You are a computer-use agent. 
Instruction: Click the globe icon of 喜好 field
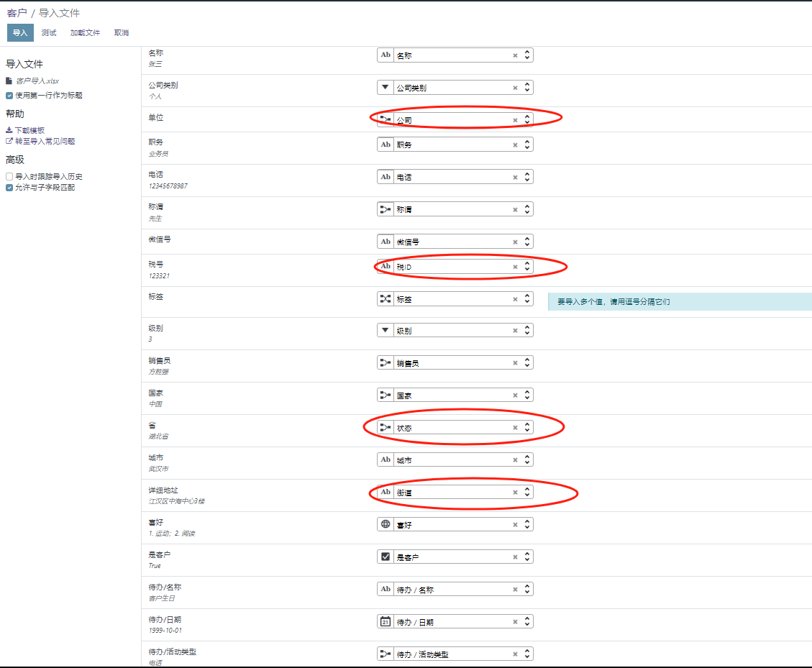pos(386,524)
